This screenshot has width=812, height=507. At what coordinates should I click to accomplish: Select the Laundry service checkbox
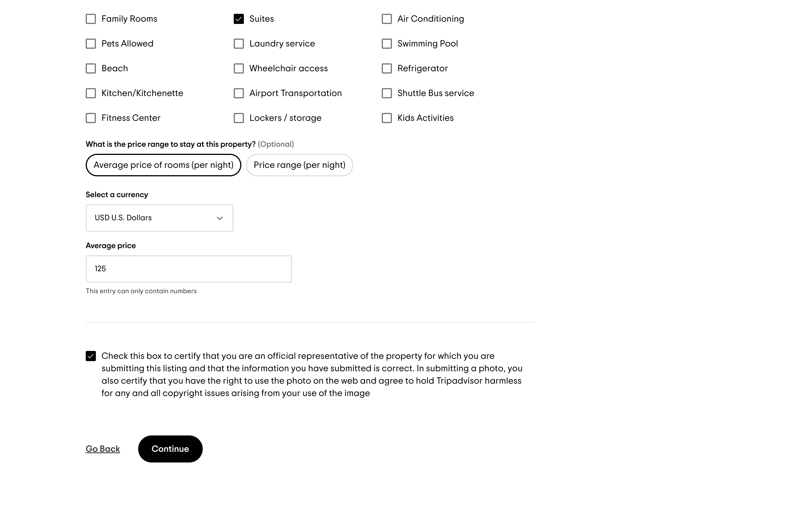[x=239, y=44]
